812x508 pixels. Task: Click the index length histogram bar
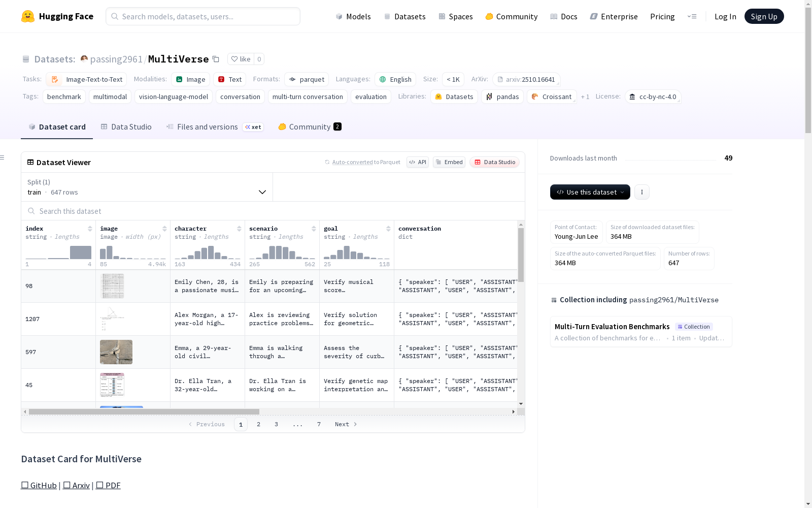coord(81,252)
